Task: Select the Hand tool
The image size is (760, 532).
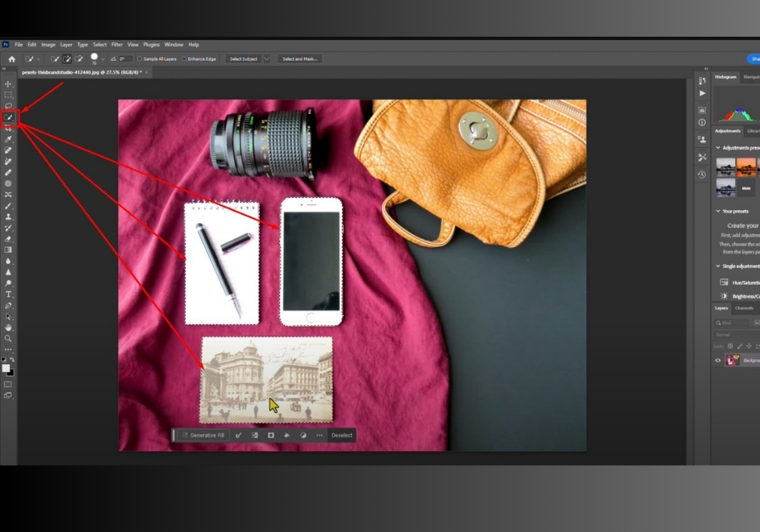Action: 8,328
